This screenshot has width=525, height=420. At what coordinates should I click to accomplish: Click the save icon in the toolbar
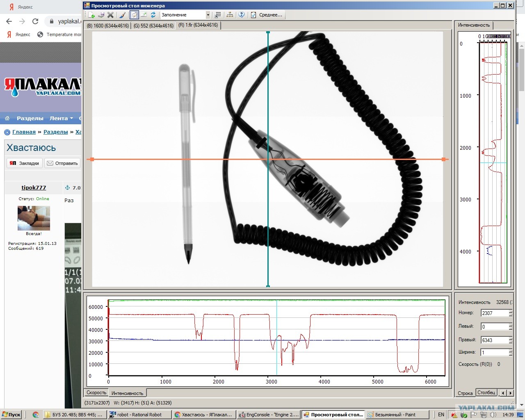pyautogui.click(x=101, y=15)
